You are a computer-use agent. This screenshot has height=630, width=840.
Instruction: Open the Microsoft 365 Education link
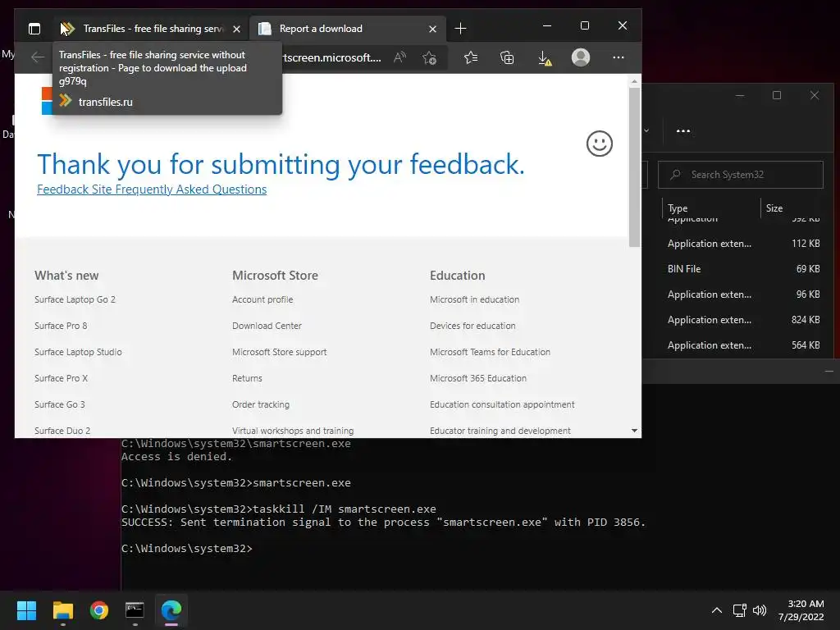click(x=478, y=378)
